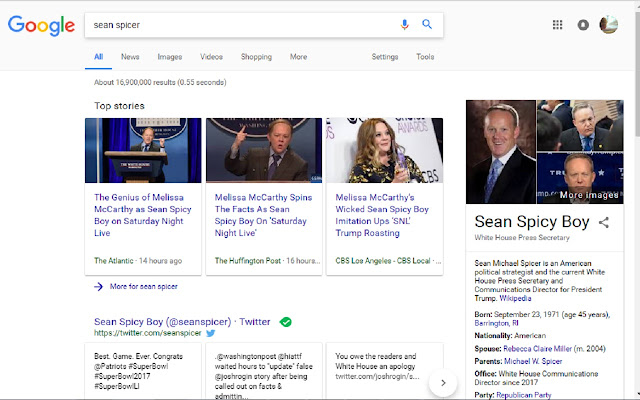The image size is (640, 400).
Task: Follow the Wikipedia link in description
Action: coord(515,298)
